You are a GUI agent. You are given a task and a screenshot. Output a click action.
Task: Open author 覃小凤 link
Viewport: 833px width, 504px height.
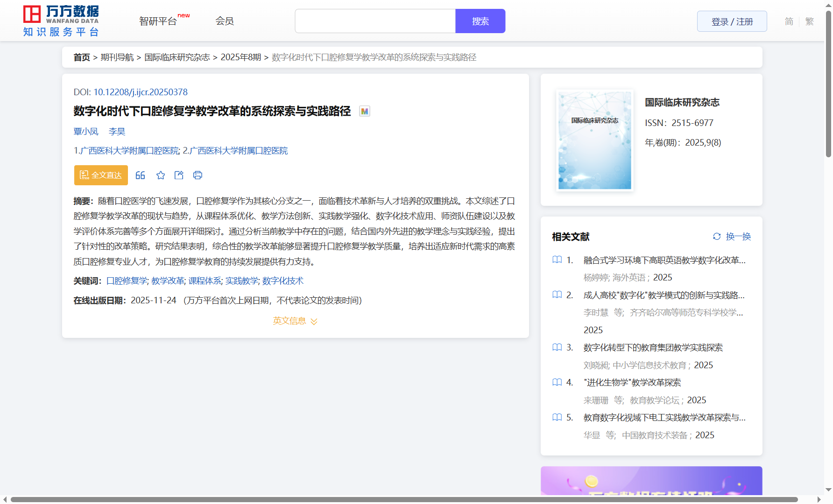pos(86,132)
